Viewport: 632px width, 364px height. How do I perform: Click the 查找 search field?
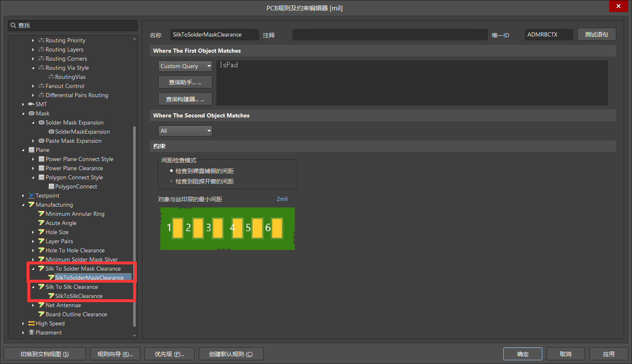[73, 25]
